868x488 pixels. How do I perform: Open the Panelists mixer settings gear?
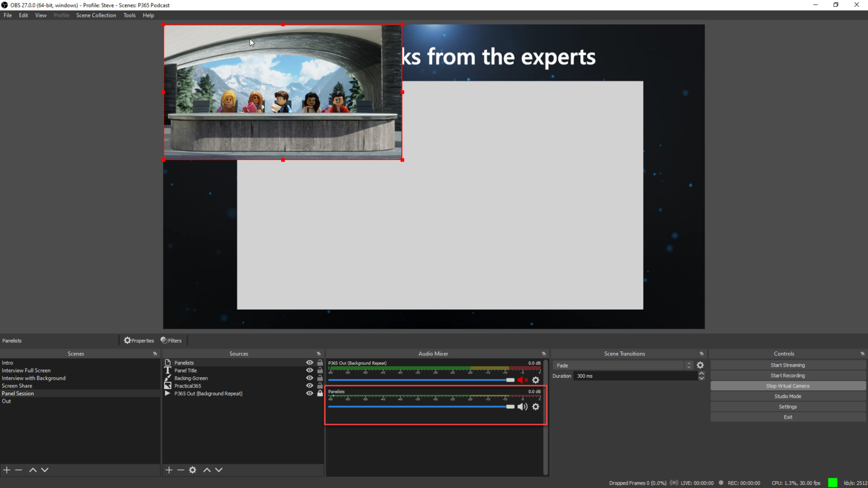(x=535, y=406)
